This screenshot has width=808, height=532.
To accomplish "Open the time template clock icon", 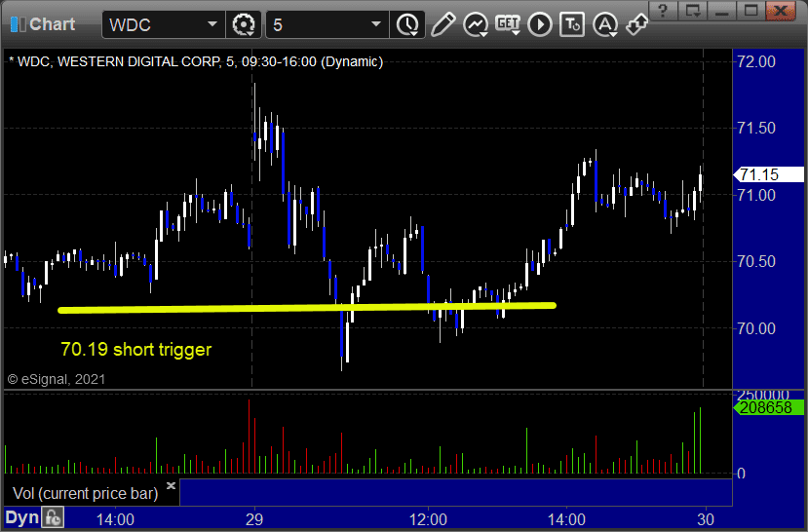I will 407,24.
